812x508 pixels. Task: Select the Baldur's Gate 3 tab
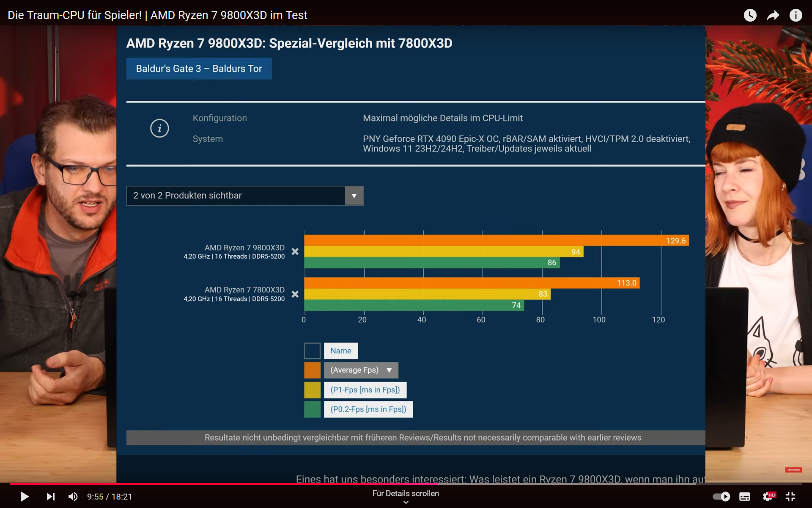coord(199,69)
